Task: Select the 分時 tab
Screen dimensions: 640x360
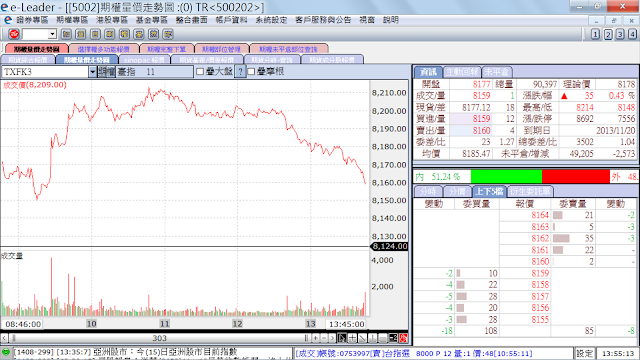Action: pyautogui.click(x=428, y=191)
